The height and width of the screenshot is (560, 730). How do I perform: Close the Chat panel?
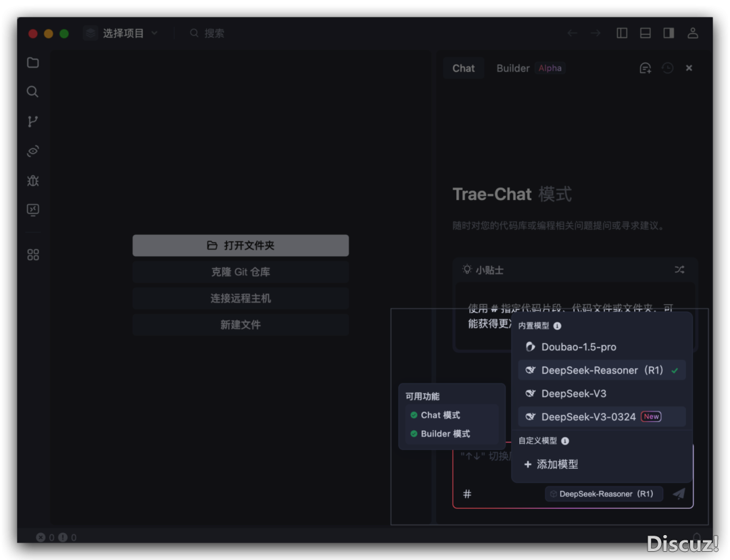tap(689, 68)
